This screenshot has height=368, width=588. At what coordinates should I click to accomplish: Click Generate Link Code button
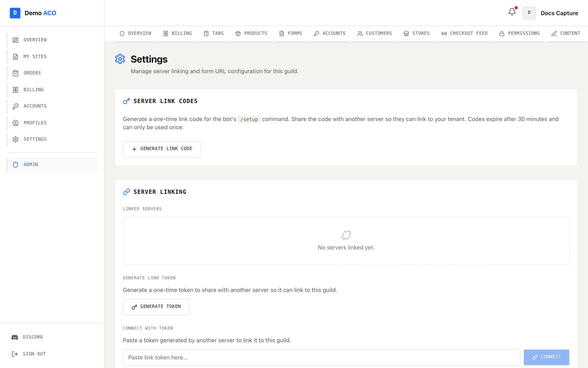(x=162, y=149)
